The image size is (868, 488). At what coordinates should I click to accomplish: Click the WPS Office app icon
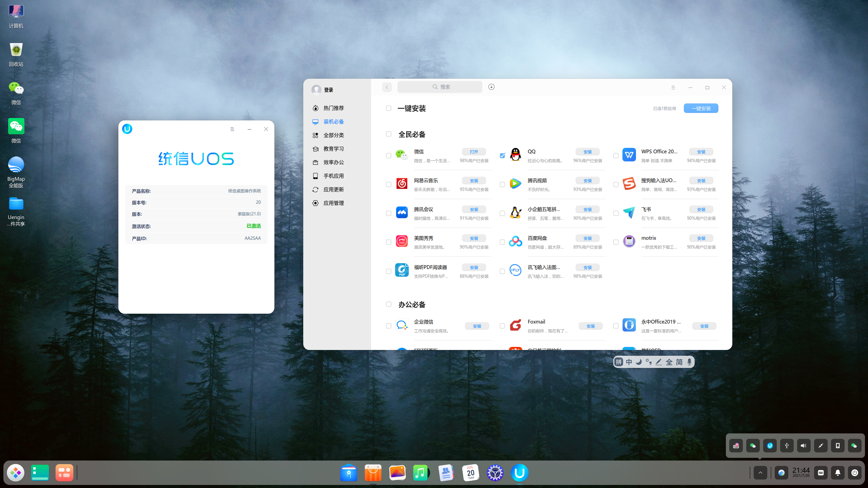(629, 155)
